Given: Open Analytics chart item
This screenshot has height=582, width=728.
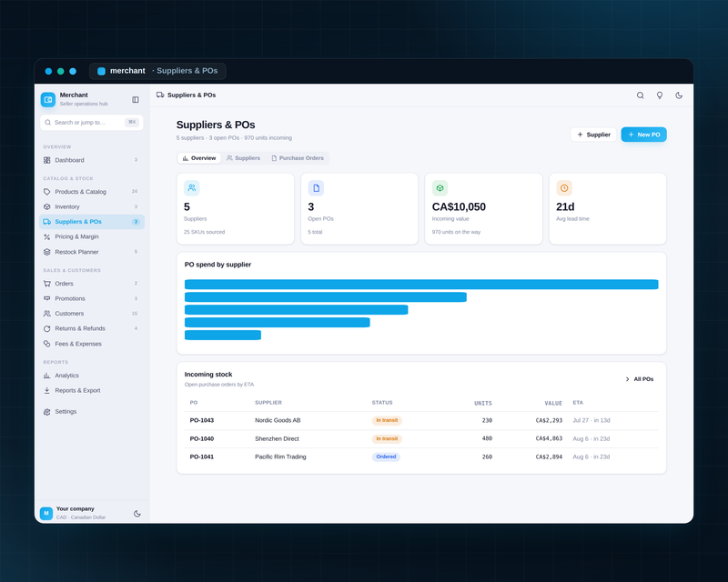Looking at the screenshot, I should tap(92, 376).
